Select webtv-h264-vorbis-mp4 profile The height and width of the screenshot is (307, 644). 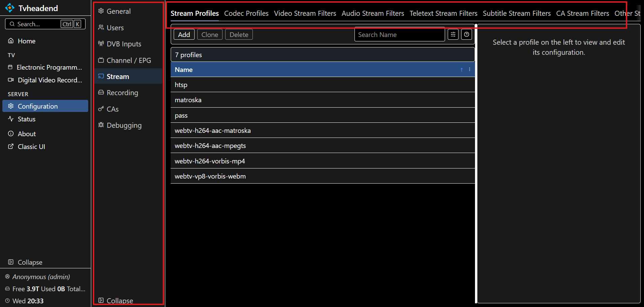[x=323, y=161]
